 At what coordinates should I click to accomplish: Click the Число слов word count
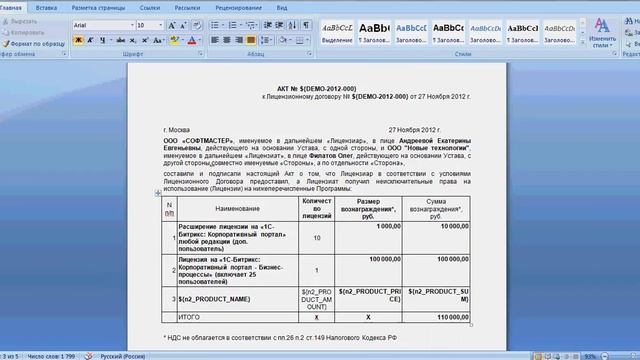51,356
